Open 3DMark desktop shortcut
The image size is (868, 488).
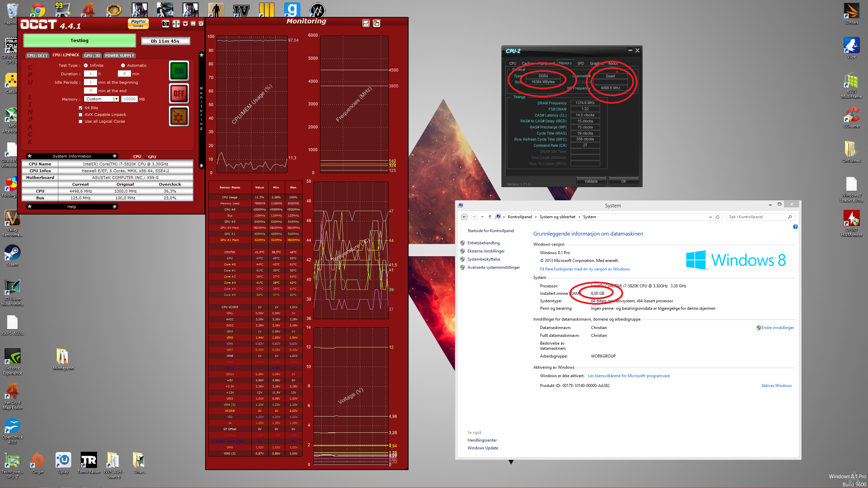pyautogui.click(x=851, y=14)
